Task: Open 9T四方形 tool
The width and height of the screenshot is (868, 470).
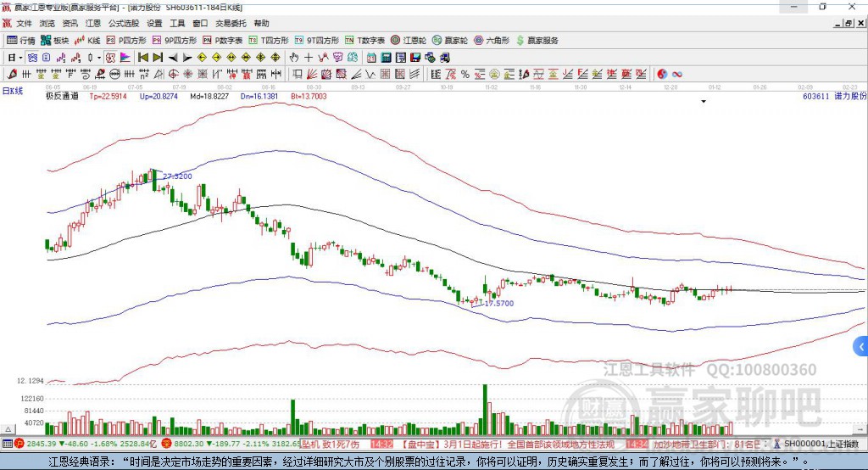Action: (x=317, y=41)
